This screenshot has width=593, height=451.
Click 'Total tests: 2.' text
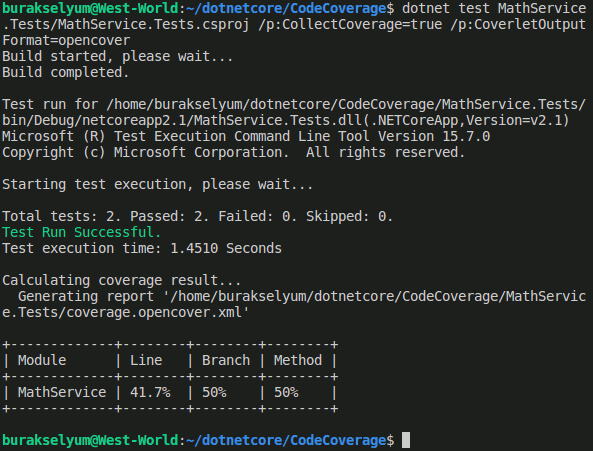pyautogui.click(x=62, y=216)
